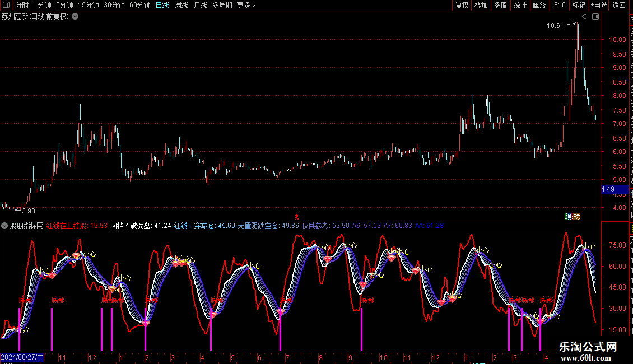Select the 5分钟 period tab
This screenshot has height=364, width=633.
[x=64, y=5]
